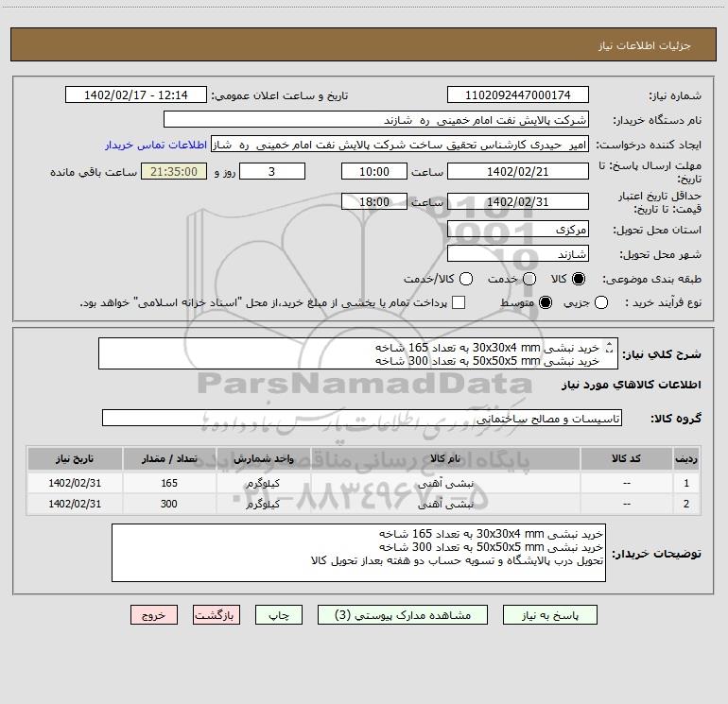Click the اطلاعات کالاهای مورد نیاز heading
This screenshot has height=704, width=728.
(632, 385)
